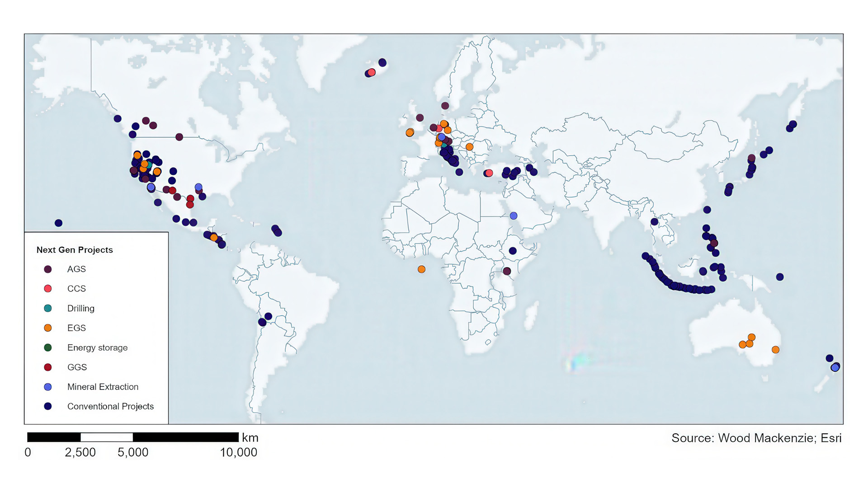This screenshot has height=488, width=868.
Task: Click the '2,500' scale bar value
Action: 80,452
